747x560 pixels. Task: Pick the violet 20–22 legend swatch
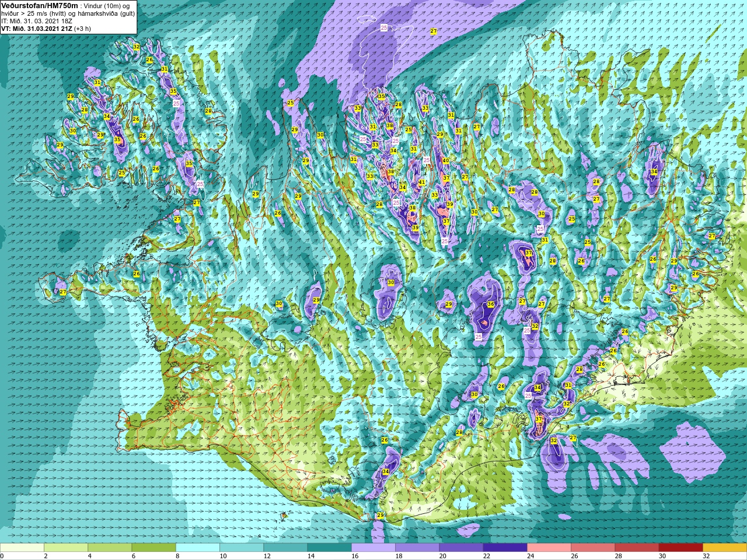coord(461,548)
